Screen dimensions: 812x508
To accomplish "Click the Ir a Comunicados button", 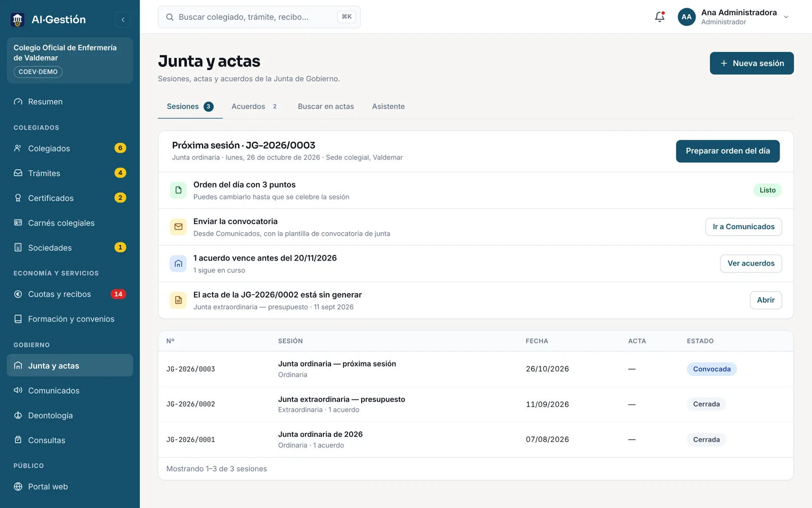I will coord(743,227).
